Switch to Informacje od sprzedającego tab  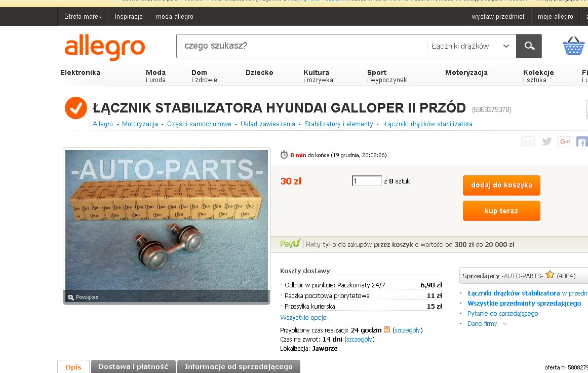(239, 366)
